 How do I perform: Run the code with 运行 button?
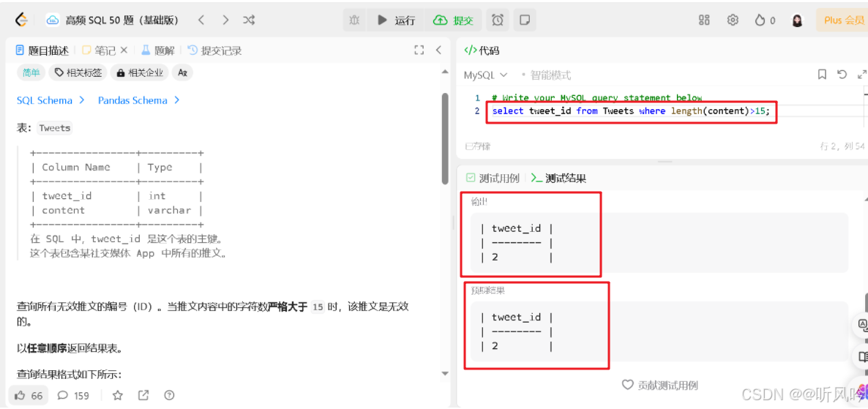(x=397, y=20)
